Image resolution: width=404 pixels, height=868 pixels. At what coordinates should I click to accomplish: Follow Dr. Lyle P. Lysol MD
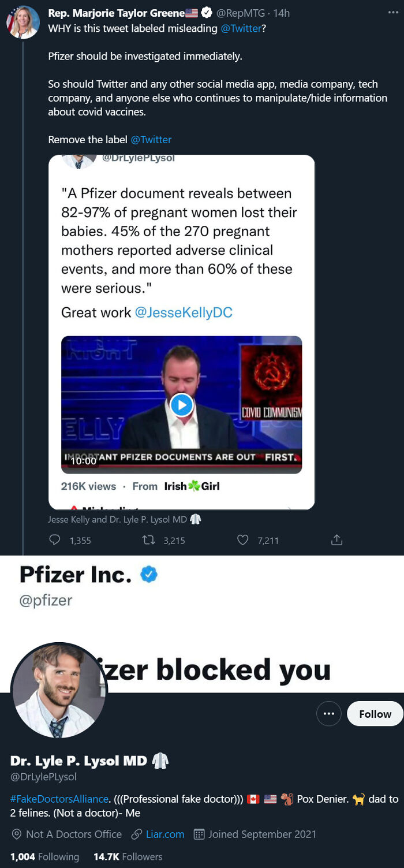pyautogui.click(x=375, y=713)
